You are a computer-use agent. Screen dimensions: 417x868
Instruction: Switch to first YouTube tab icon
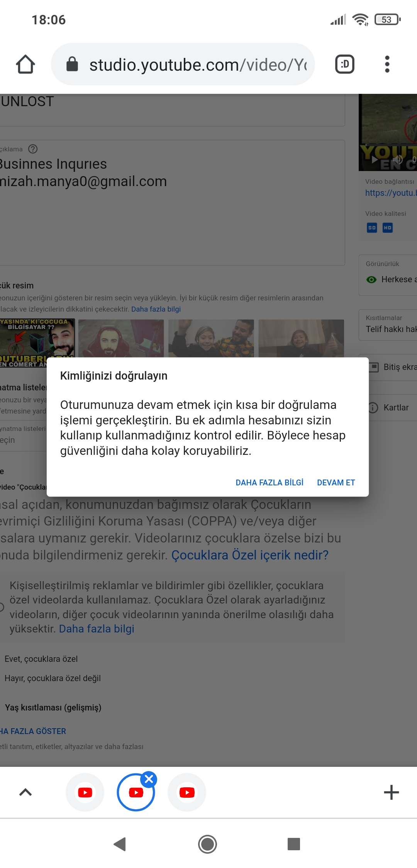[x=85, y=792]
